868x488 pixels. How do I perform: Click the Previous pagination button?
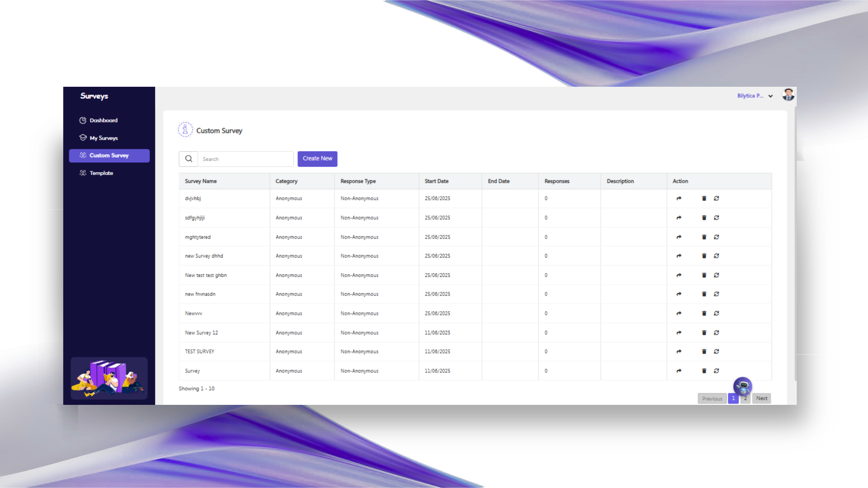[x=712, y=399]
